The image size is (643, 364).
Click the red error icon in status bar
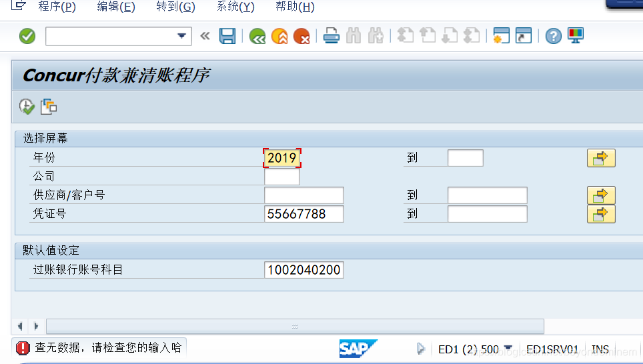coord(23,348)
